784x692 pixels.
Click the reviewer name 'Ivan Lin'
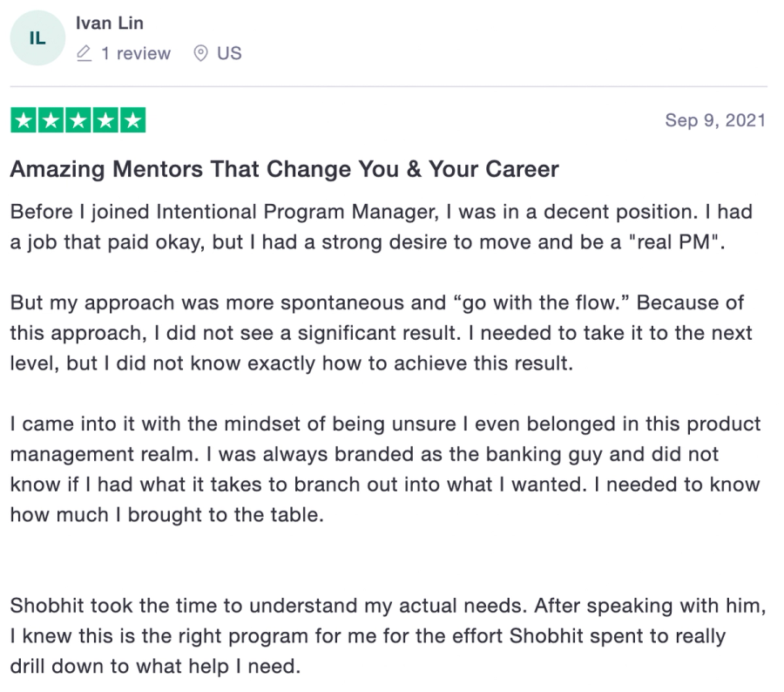(109, 24)
